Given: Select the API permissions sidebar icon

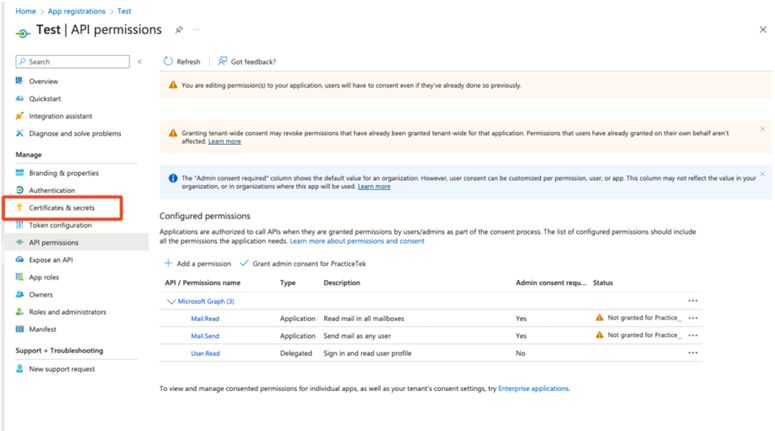Looking at the screenshot, I should tap(19, 242).
